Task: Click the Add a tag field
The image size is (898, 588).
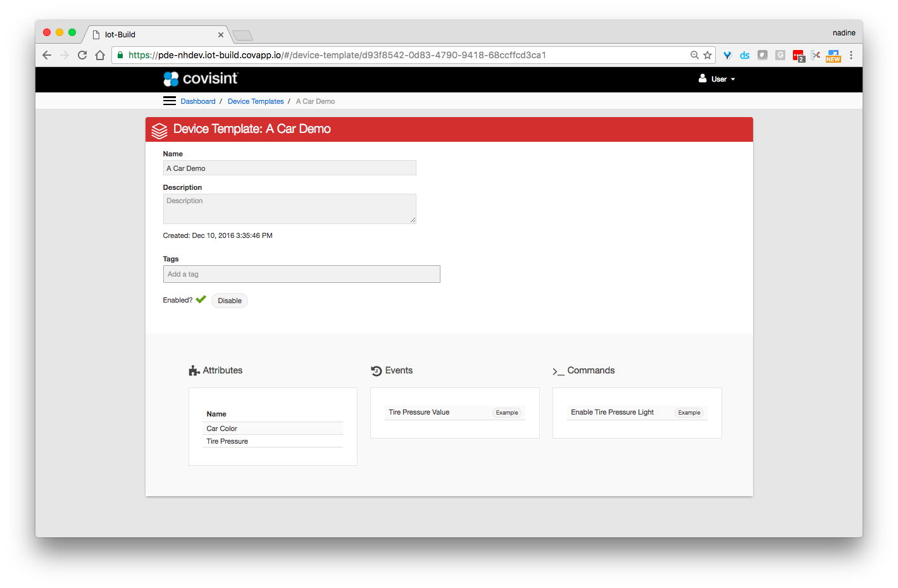Action: click(301, 274)
